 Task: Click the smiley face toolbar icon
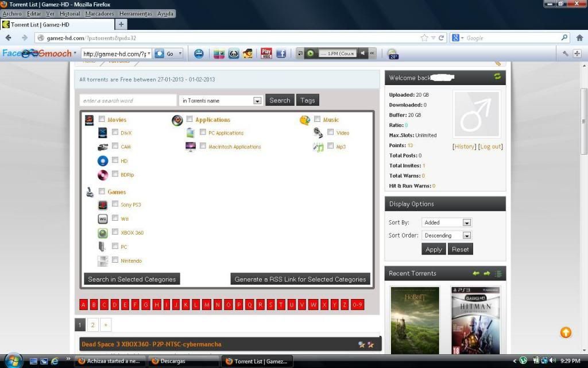tap(199, 53)
